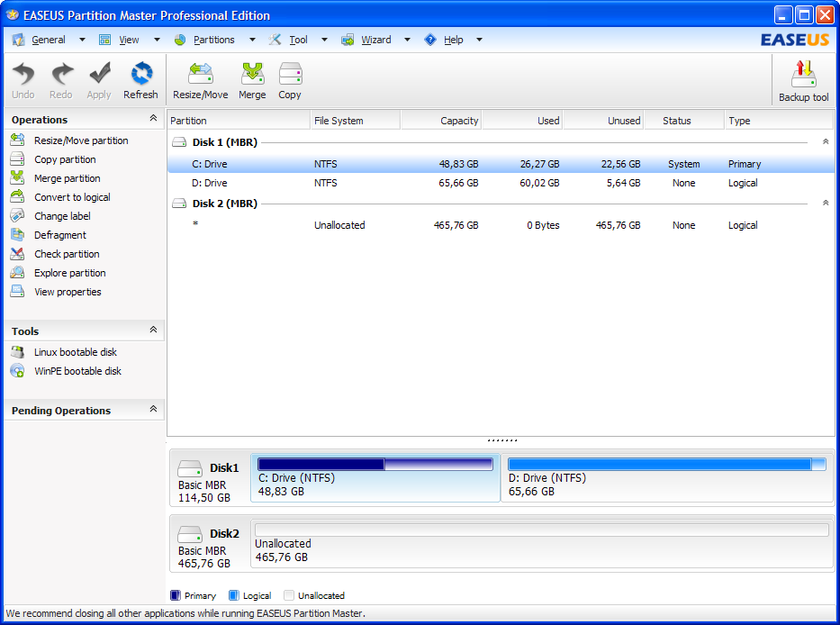The height and width of the screenshot is (625, 840).
Task: Click the Status column header
Action: (684, 121)
